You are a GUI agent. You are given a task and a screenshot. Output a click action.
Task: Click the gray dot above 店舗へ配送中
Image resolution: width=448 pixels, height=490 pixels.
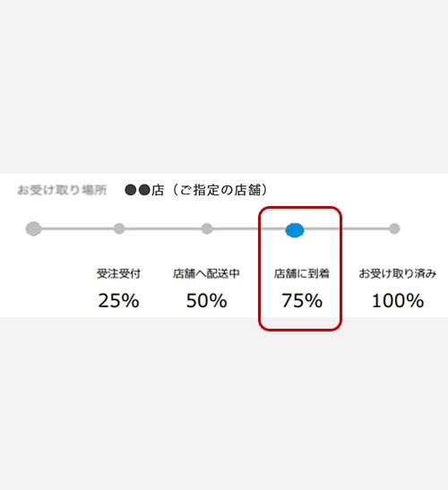point(207,228)
